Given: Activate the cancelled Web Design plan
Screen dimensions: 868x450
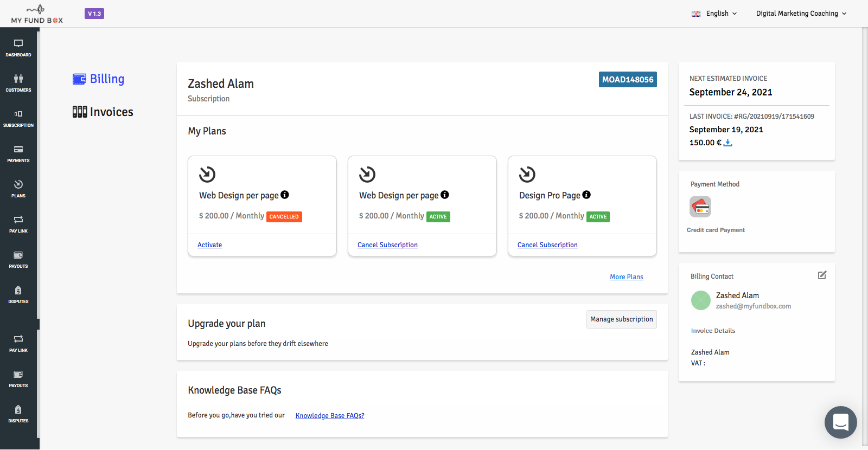Looking at the screenshot, I should pos(210,245).
